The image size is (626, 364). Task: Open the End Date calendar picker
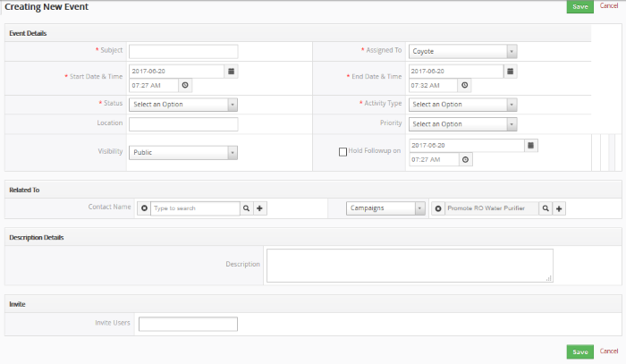[511, 72]
